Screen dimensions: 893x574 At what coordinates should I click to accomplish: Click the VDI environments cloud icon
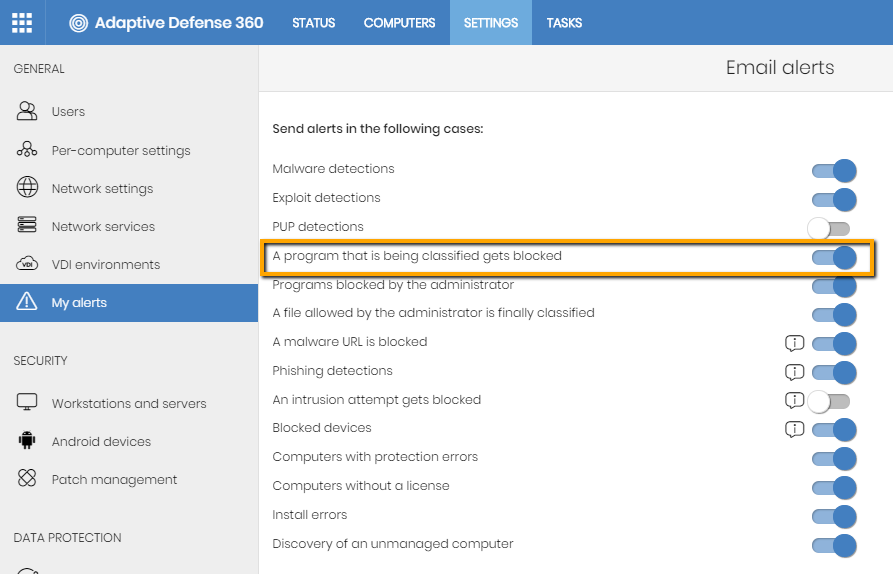pos(27,264)
